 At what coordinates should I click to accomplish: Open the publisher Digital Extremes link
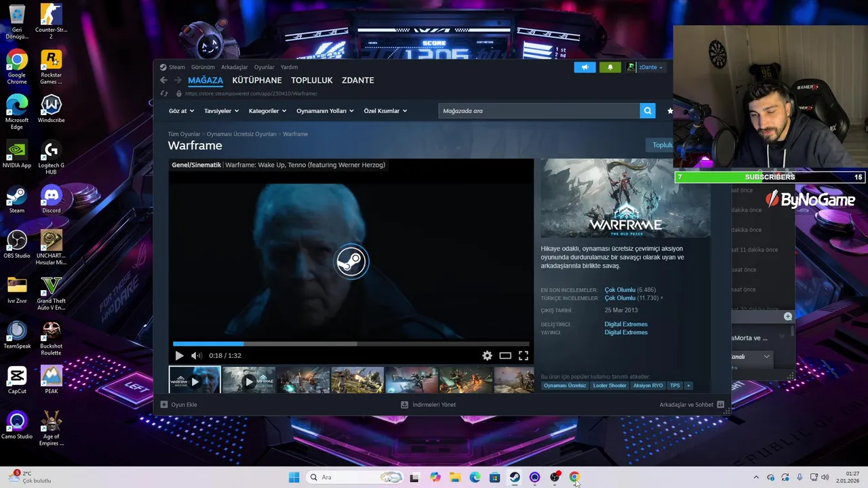tap(626, 332)
